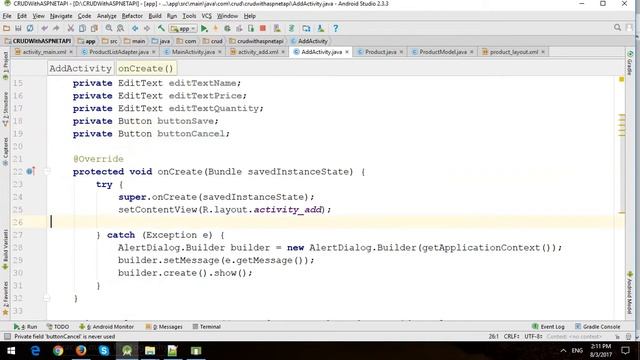Click the Find magnifier icon
Screen dimensions: 640x360
109,28
